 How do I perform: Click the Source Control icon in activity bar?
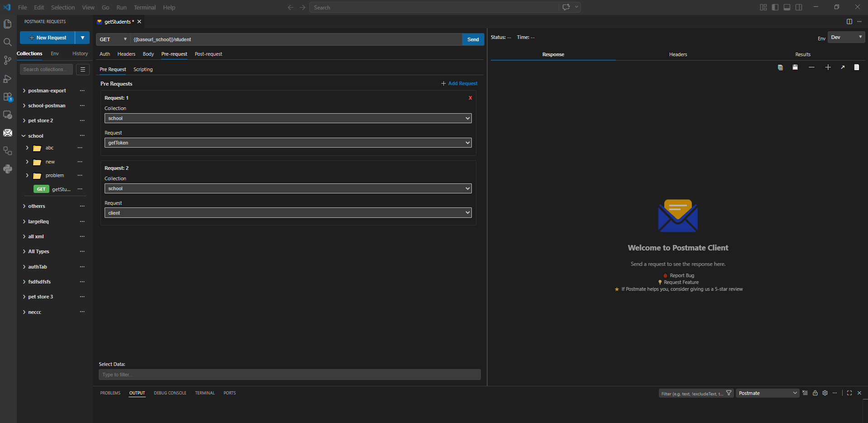[8, 60]
